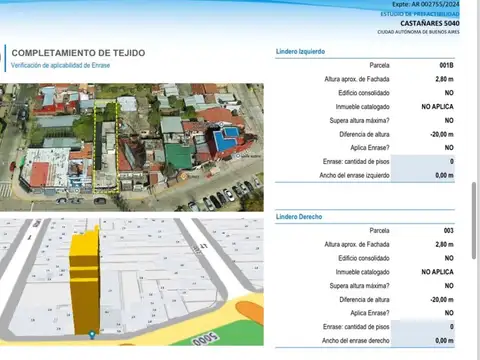
Task: Click 'NO APLICA' value in Lindero Derecho
Action: point(437,272)
